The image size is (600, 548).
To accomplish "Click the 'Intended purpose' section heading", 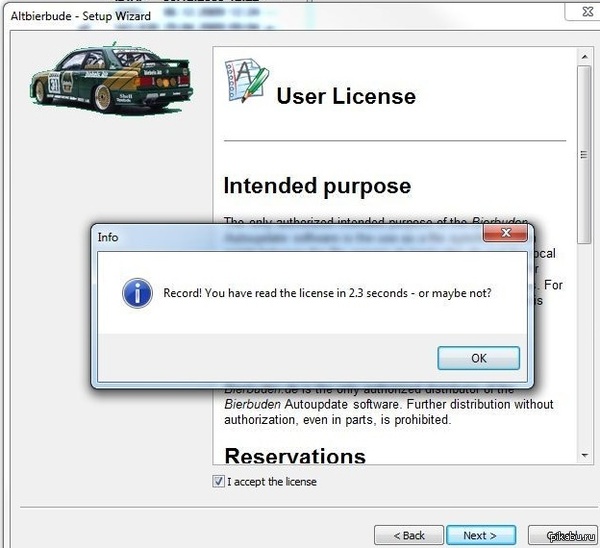I will coord(317,186).
